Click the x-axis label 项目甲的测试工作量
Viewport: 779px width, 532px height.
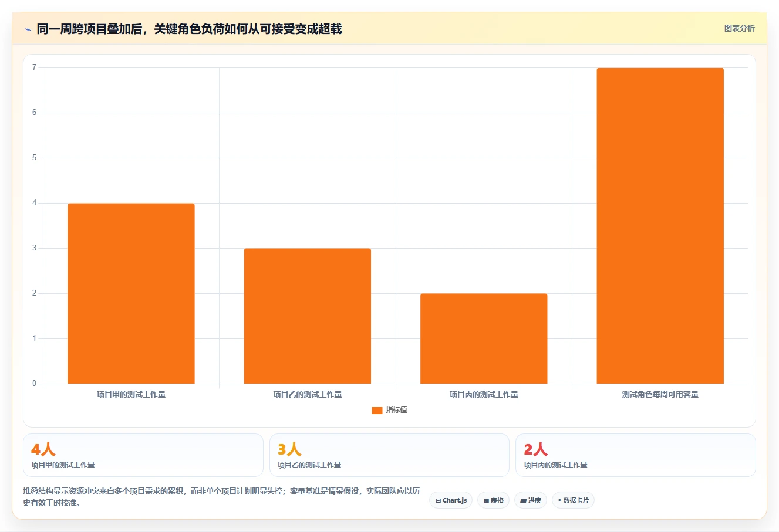point(131,394)
